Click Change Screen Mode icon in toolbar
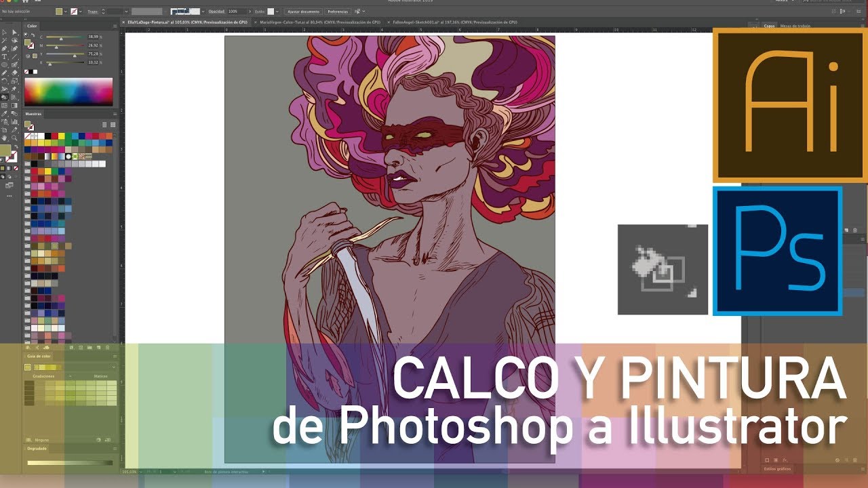Image resolution: width=868 pixels, height=488 pixels. coord(9,186)
